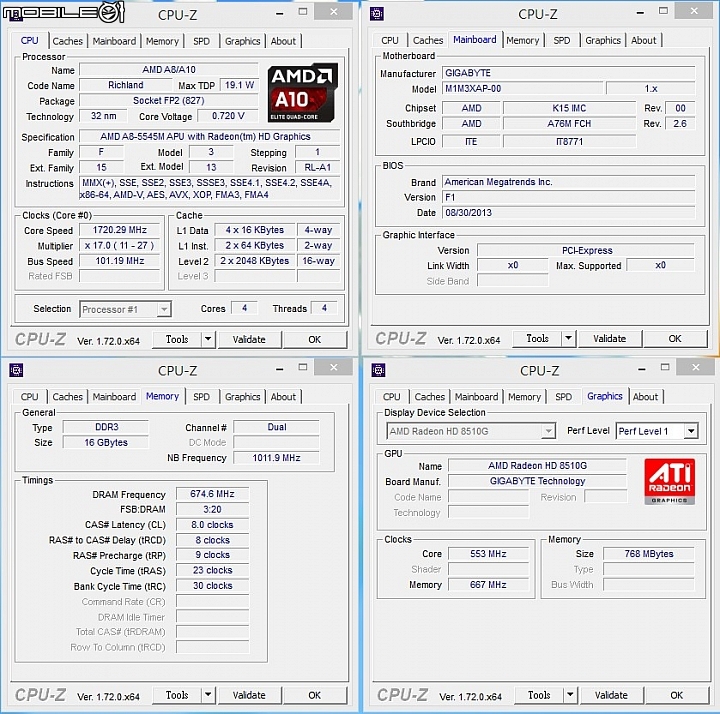
Task: Click DRAM Frequency value 674.6 MHz
Action: [x=213, y=494]
